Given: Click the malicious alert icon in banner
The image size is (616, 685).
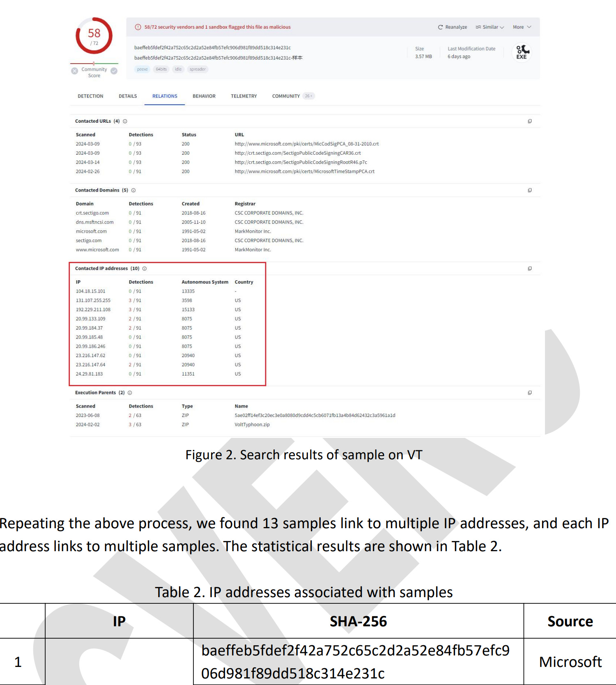Looking at the screenshot, I should [x=138, y=27].
